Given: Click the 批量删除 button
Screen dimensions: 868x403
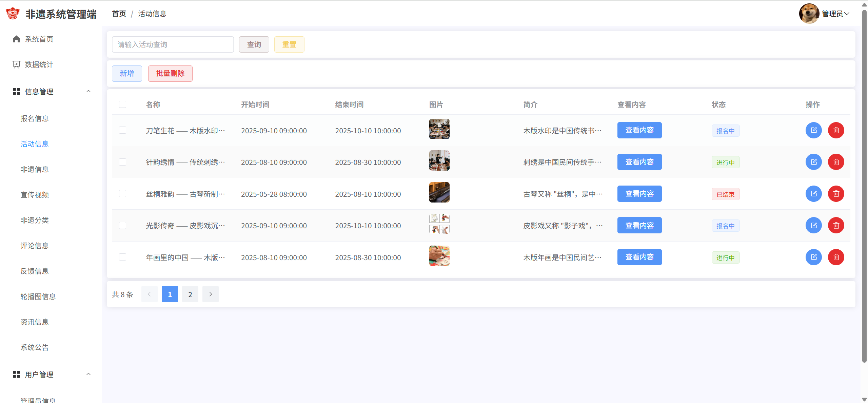Looking at the screenshot, I should (170, 74).
